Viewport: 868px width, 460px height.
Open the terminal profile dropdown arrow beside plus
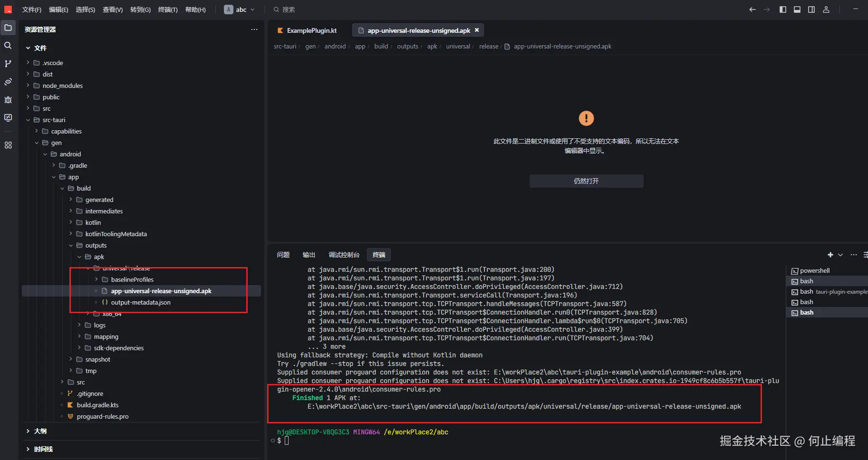pyautogui.click(x=840, y=255)
